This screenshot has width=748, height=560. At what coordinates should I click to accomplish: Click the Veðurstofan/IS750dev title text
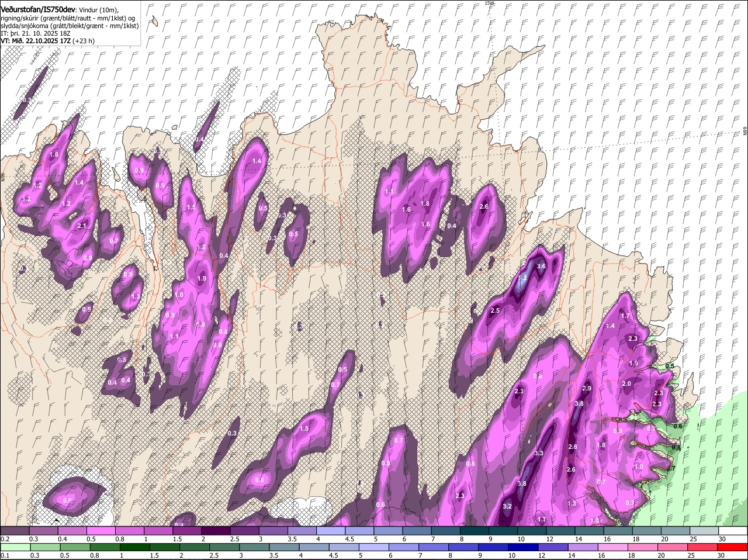[38, 9]
